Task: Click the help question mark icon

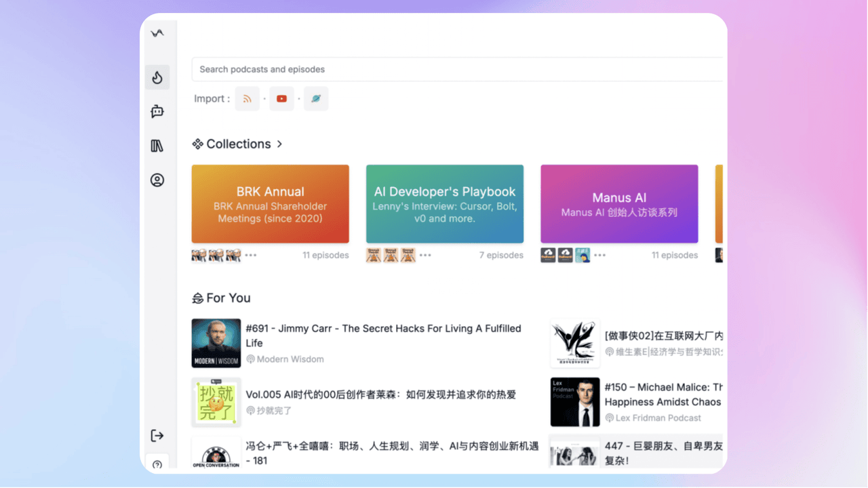Action: pos(157,464)
